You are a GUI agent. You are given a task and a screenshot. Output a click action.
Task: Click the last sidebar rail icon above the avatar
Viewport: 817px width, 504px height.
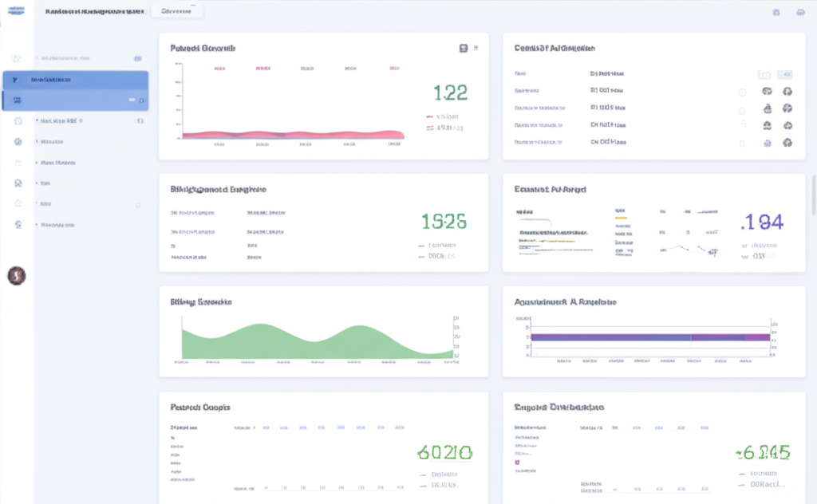point(18,225)
